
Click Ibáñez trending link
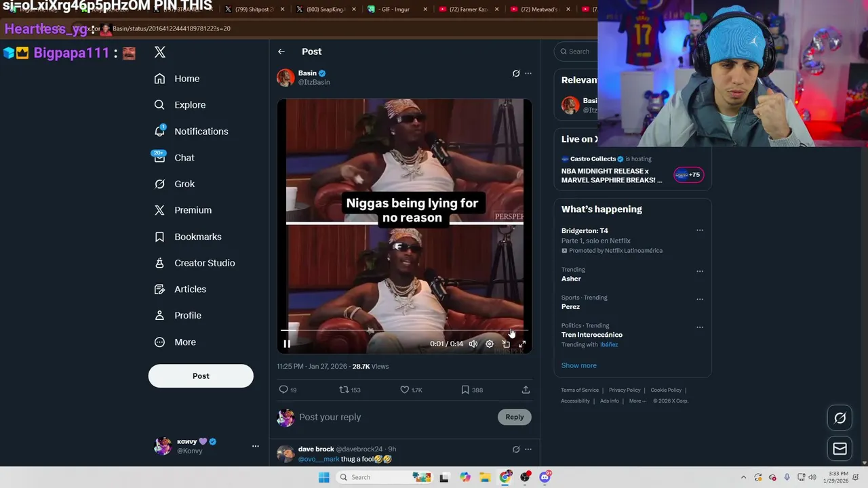coord(609,344)
